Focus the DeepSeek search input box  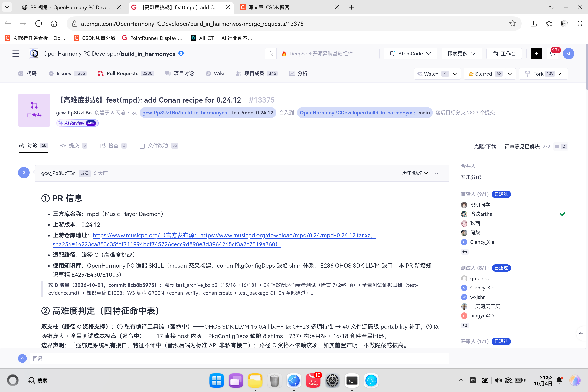pyautogui.click(x=328, y=54)
